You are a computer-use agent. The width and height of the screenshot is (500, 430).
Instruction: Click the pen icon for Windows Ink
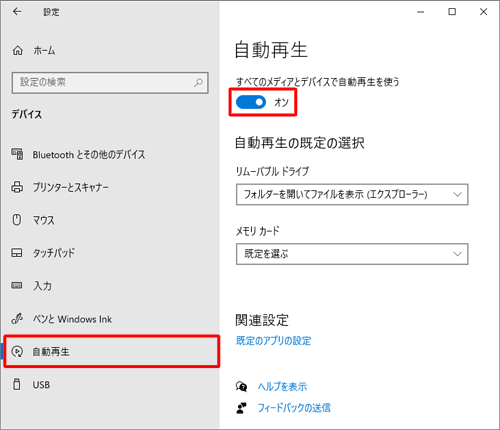click(17, 319)
